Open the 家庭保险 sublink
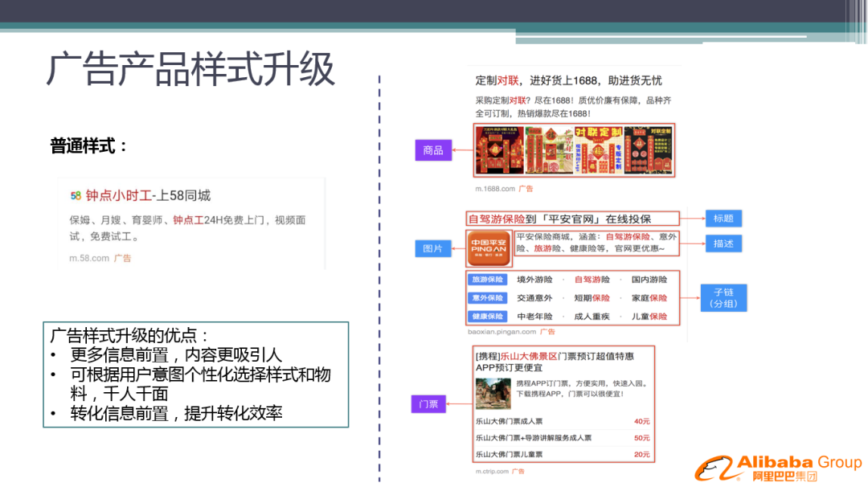This screenshot has height=491, width=868. [649, 298]
